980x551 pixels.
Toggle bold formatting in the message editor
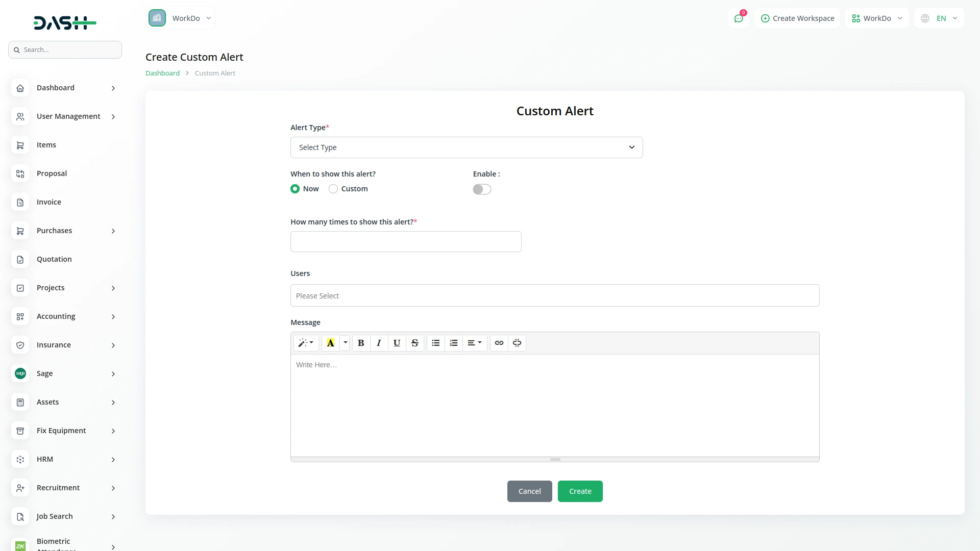coord(361,343)
